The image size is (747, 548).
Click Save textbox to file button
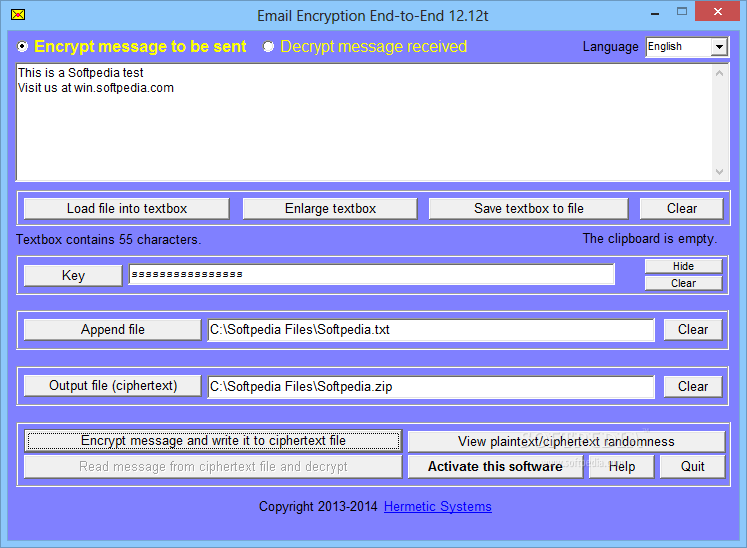528,209
